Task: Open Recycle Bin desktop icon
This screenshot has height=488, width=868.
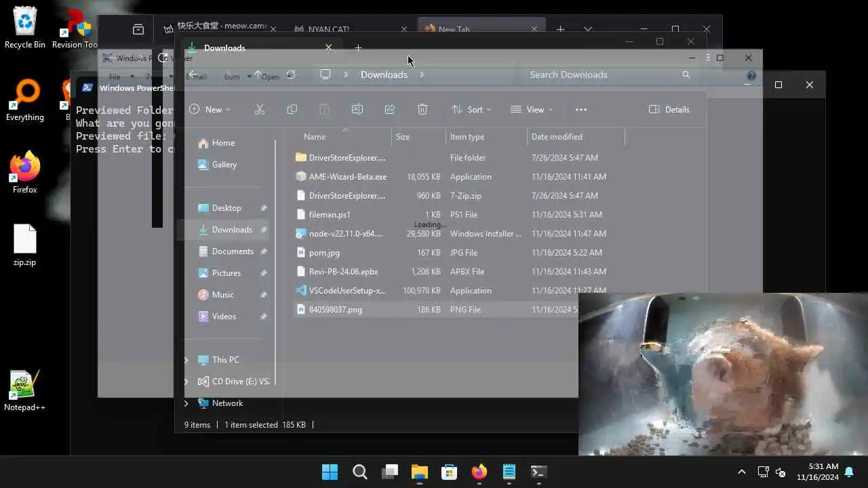Action: pyautogui.click(x=25, y=27)
